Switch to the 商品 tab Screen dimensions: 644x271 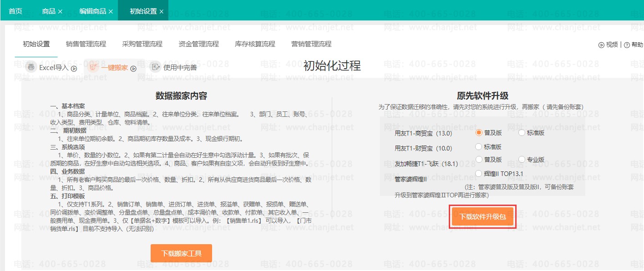(49, 11)
